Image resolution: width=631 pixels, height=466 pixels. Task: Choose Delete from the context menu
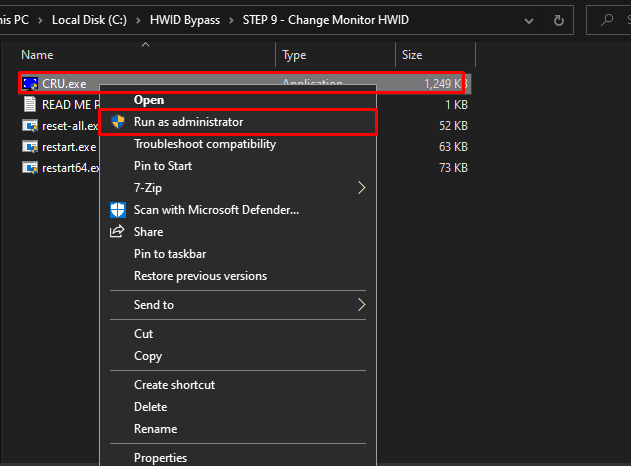pyautogui.click(x=238, y=407)
